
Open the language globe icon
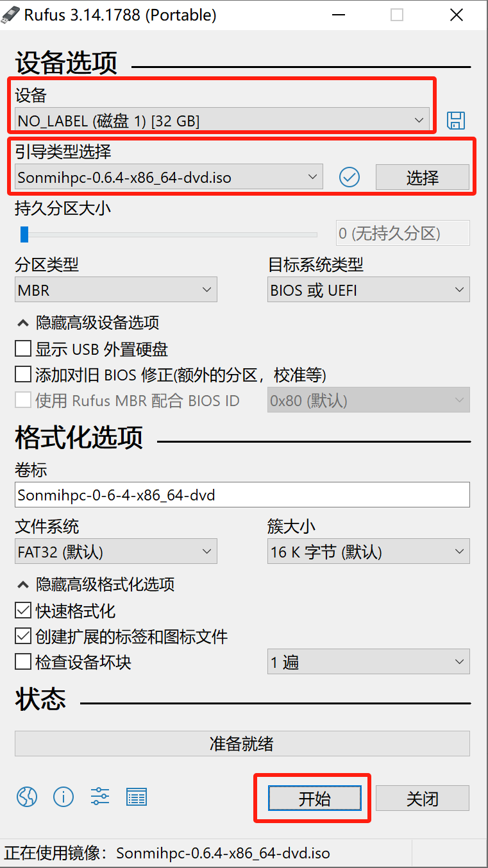27,797
